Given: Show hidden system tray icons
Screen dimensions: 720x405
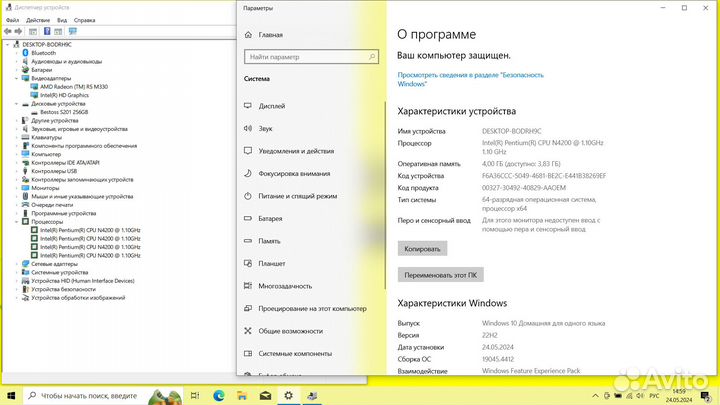Looking at the screenshot, I should pos(595,395).
